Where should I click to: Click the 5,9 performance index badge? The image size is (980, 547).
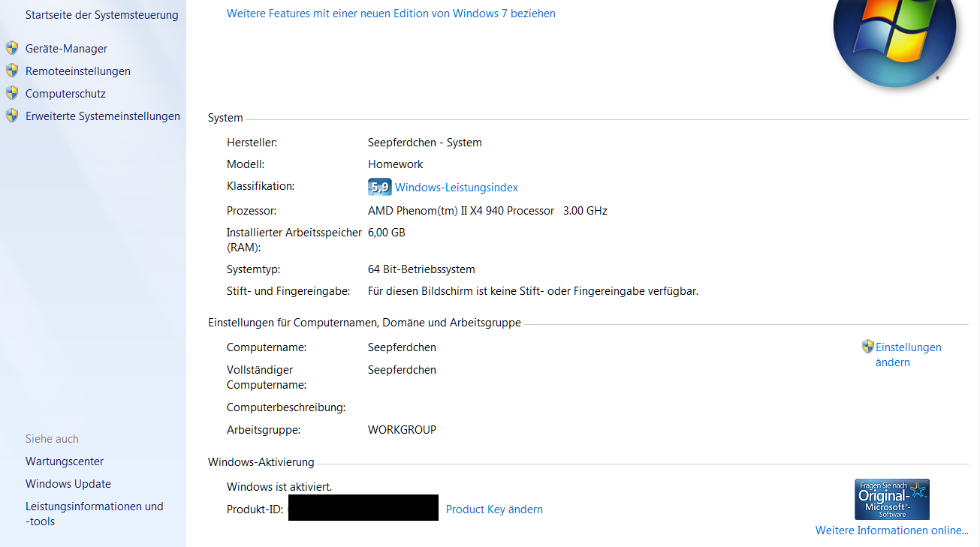(380, 187)
